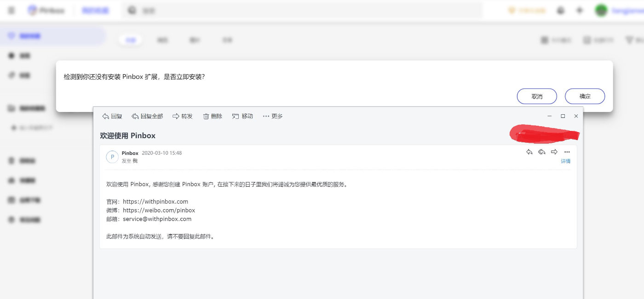Click 回复 (Reply) in the email window
Viewport: 644px width, 299px height.
point(111,116)
